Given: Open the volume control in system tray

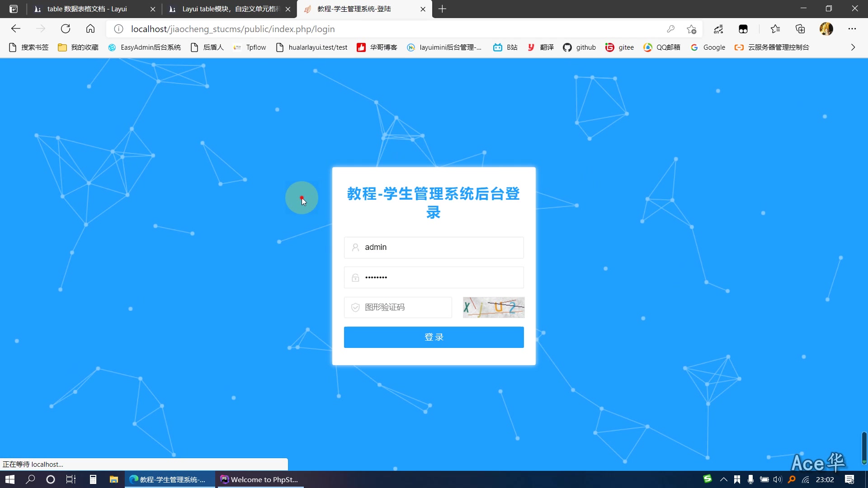Looking at the screenshot, I should click(x=778, y=479).
